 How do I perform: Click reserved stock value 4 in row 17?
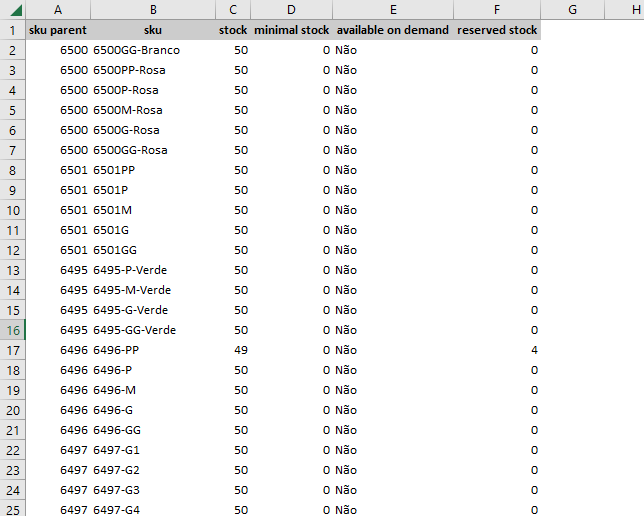[497, 350]
